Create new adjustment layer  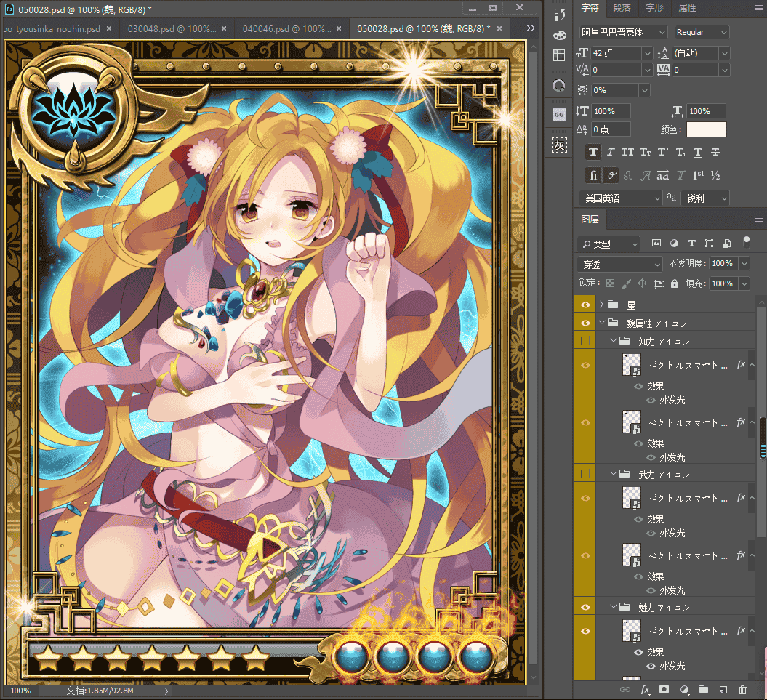tap(684, 689)
